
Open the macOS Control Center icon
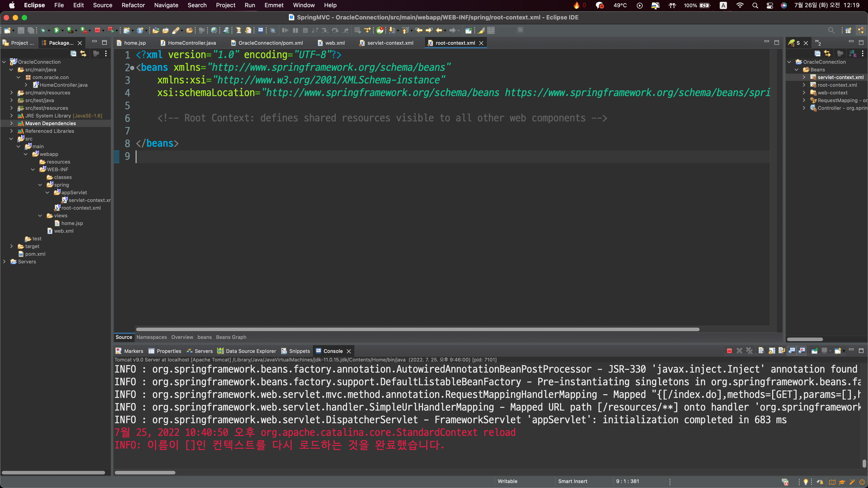(770, 5)
